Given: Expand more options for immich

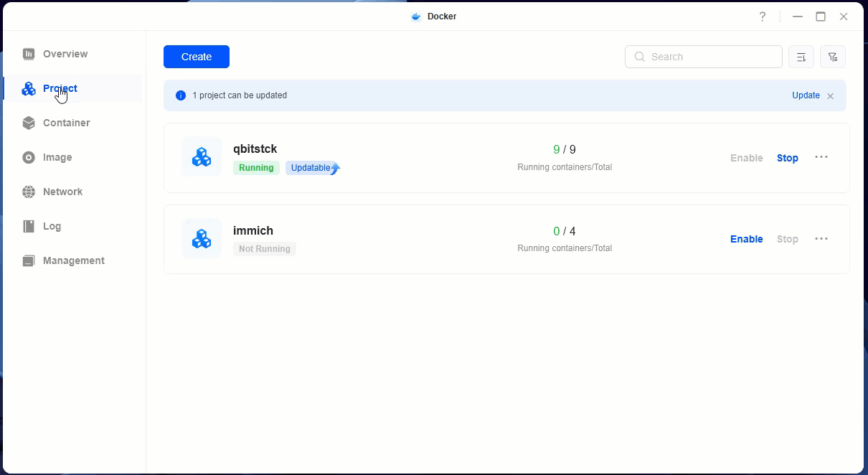Looking at the screenshot, I should (x=821, y=239).
